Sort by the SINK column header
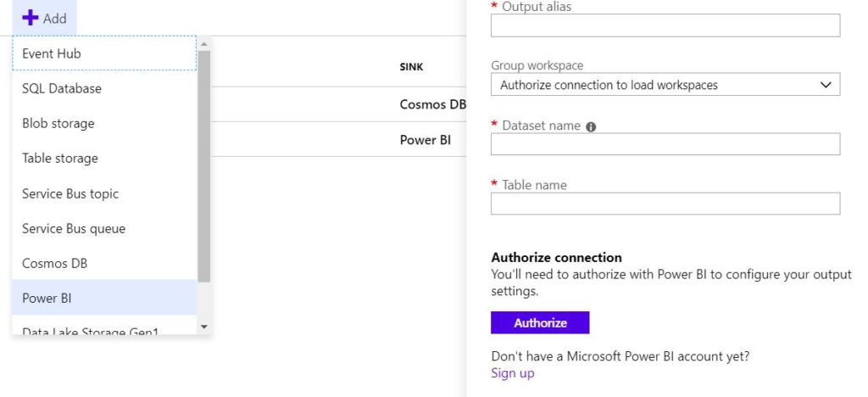 point(411,67)
